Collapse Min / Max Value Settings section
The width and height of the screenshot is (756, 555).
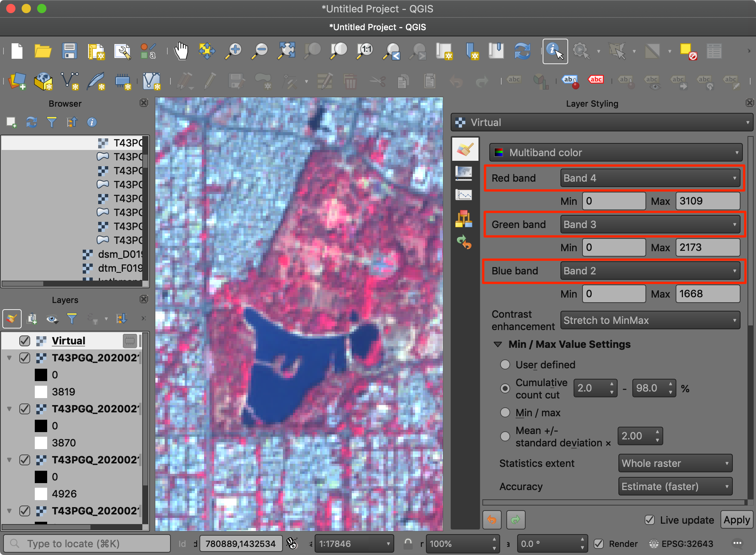coord(498,344)
